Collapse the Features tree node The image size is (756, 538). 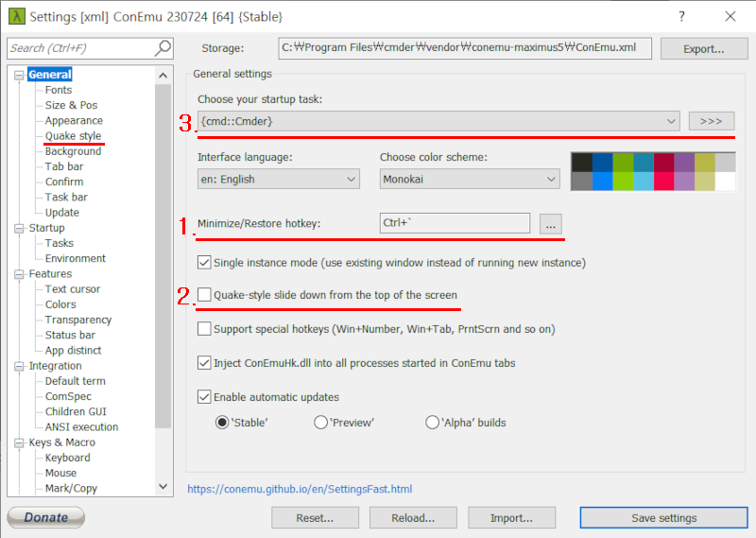click(19, 274)
